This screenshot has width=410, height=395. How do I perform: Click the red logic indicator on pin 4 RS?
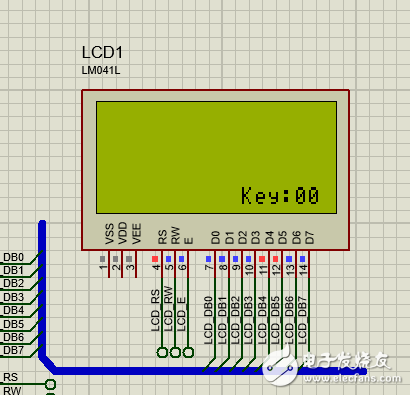(155, 259)
